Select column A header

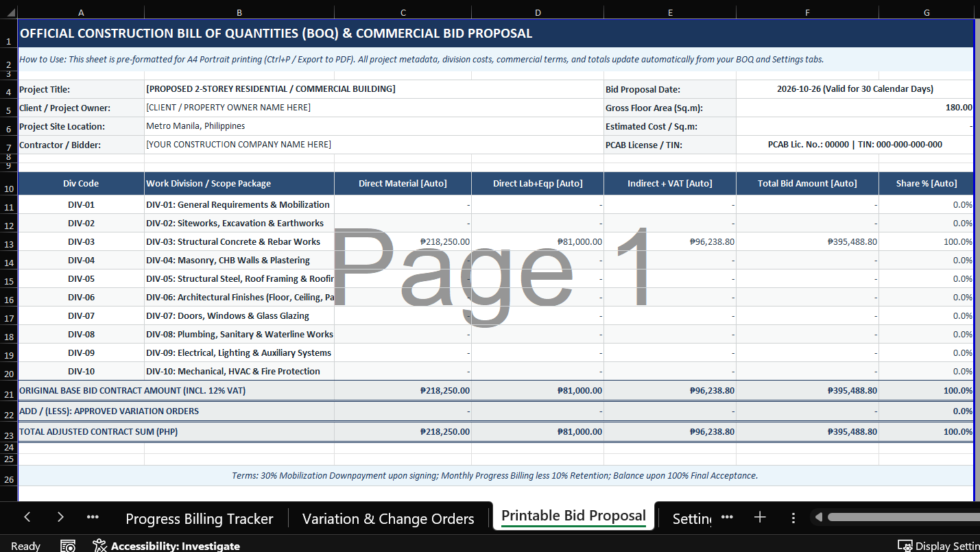[x=82, y=12]
